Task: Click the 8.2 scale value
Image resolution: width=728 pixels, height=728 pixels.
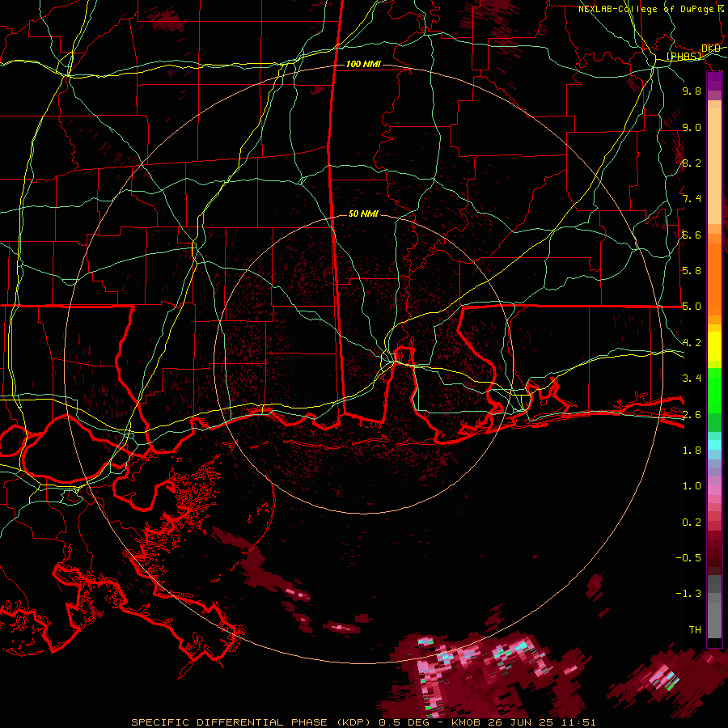Action: tap(692, 163)
